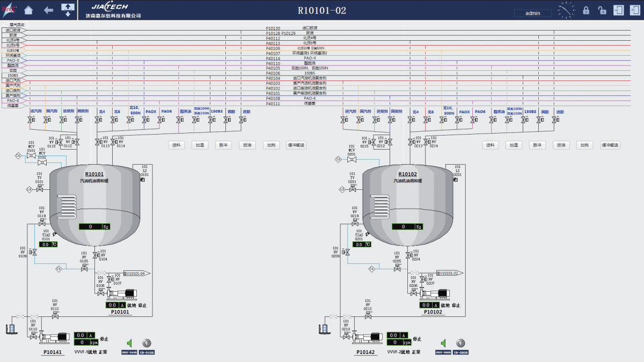Follow the V10101-04 flow arrow link
The width and height of the screenshot is (644, 362).
pos(137,273)
